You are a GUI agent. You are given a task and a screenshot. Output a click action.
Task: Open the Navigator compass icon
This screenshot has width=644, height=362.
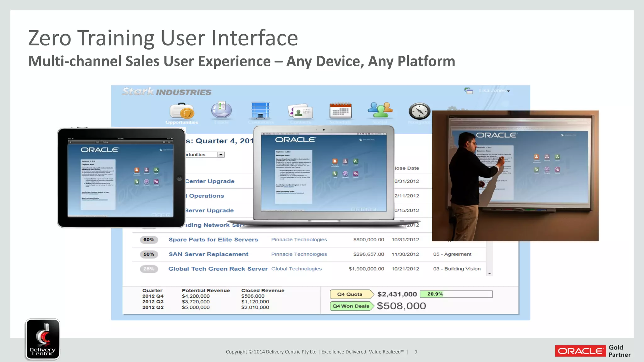pos(419,111)
